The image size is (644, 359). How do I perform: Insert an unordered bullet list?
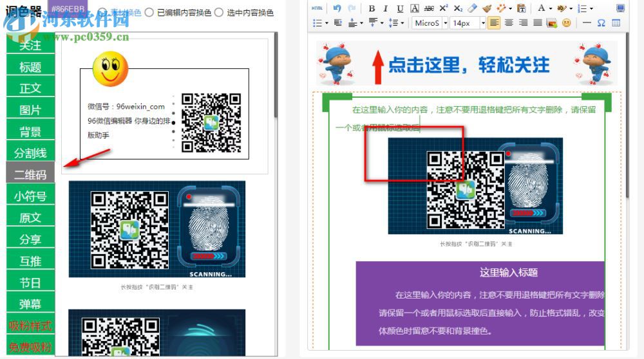(x=317, y=23)
